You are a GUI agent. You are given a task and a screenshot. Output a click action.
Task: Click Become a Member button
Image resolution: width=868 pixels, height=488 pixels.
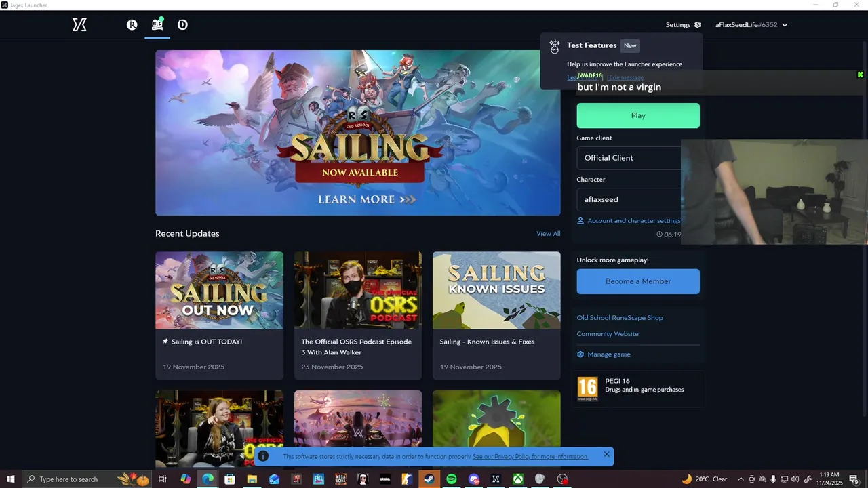[x=638, y=281]
